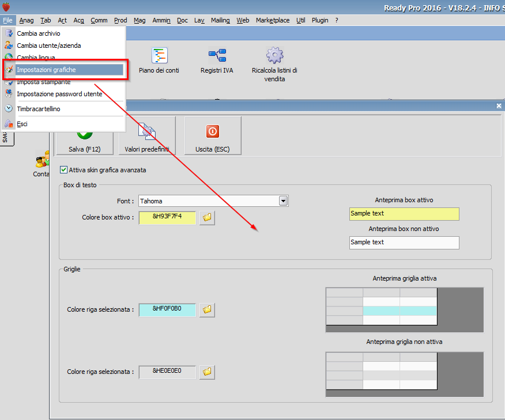Open the Marketplace menu

pyautogui.click(x=273, y=20)
